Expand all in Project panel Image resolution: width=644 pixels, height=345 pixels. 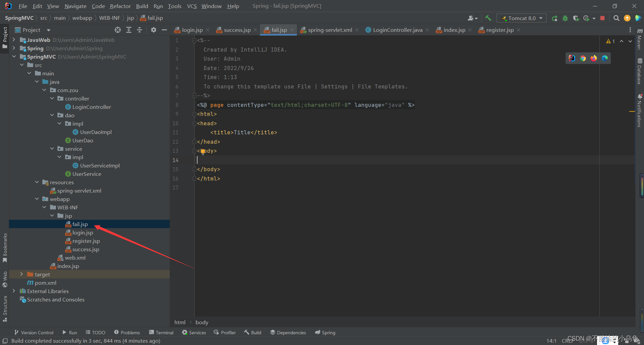click(x=129, y=30)
